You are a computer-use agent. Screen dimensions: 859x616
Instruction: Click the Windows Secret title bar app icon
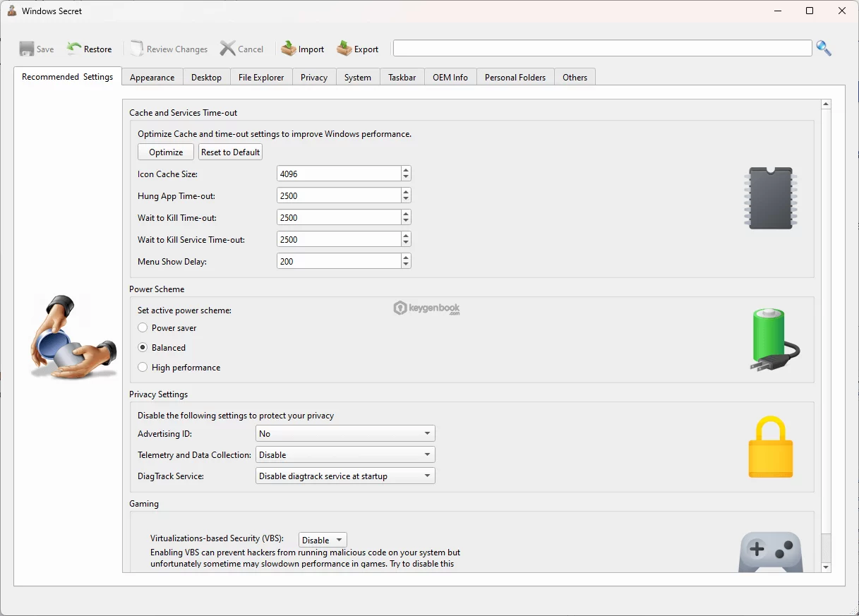[11, 11]
